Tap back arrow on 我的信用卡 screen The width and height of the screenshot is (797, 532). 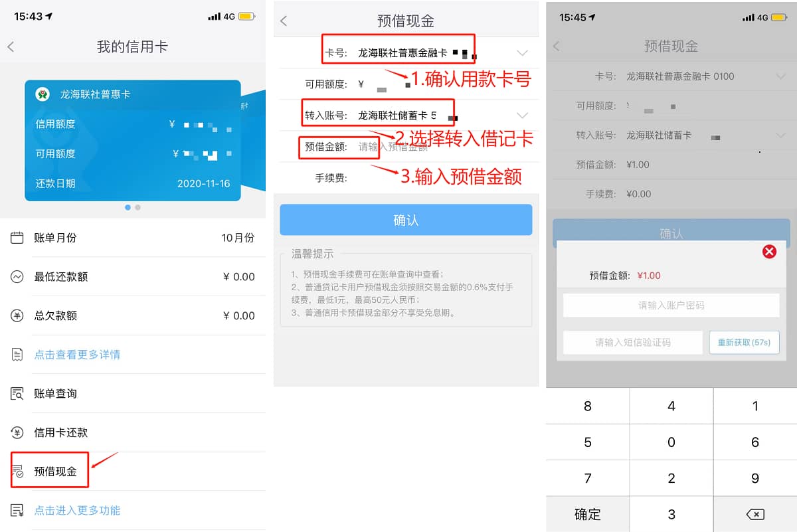point(11,47)
